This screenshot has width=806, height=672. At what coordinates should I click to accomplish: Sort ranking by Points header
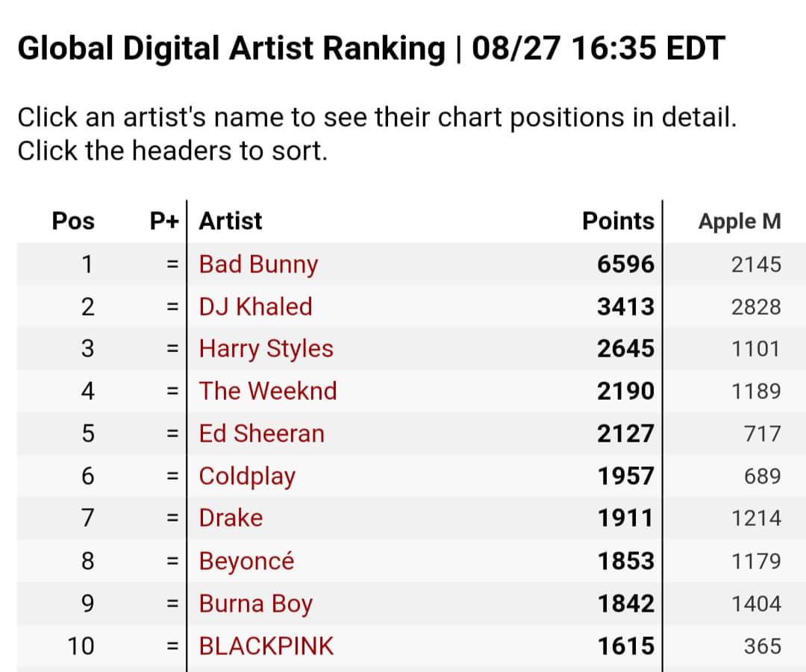pyautogui.click(x=619, y=222)
